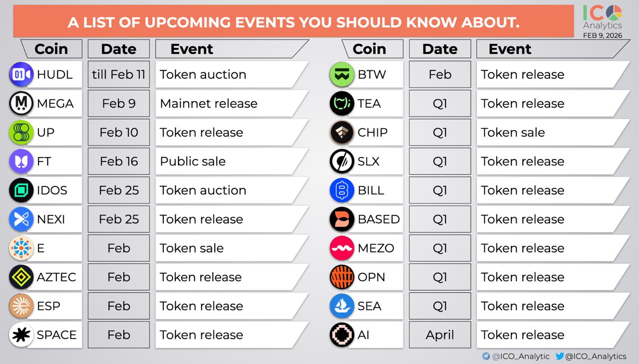This screenshot has width=639, height=364.
Task: Click the SPACE starburst coin icon
Action: pyautogui.click(x=21, y=335)
